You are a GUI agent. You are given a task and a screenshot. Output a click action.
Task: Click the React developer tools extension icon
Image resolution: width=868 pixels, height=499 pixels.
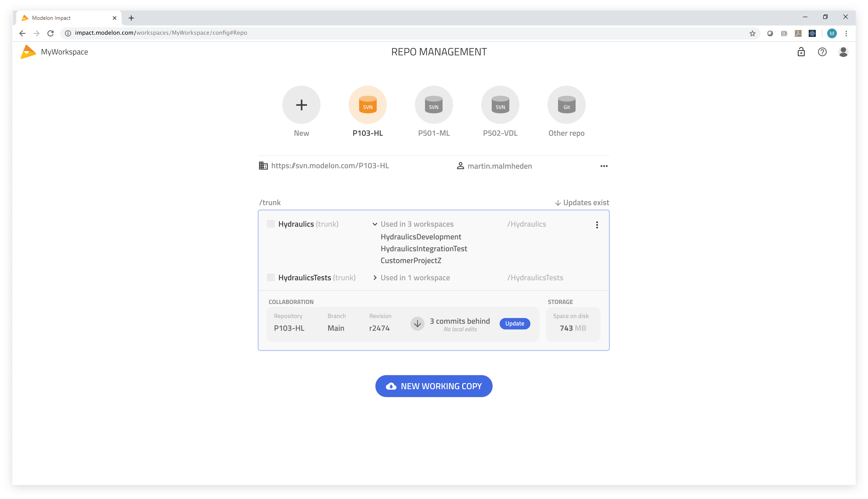tap(812, 33)
